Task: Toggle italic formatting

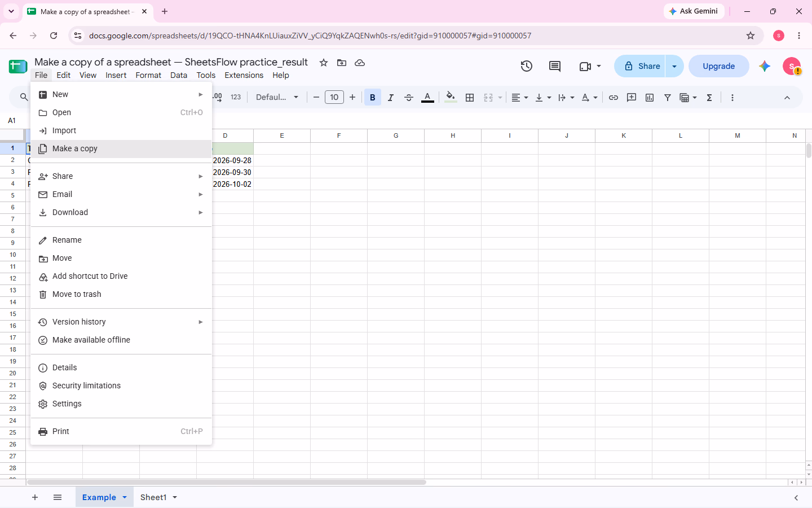Action: (x=391, y=98)
